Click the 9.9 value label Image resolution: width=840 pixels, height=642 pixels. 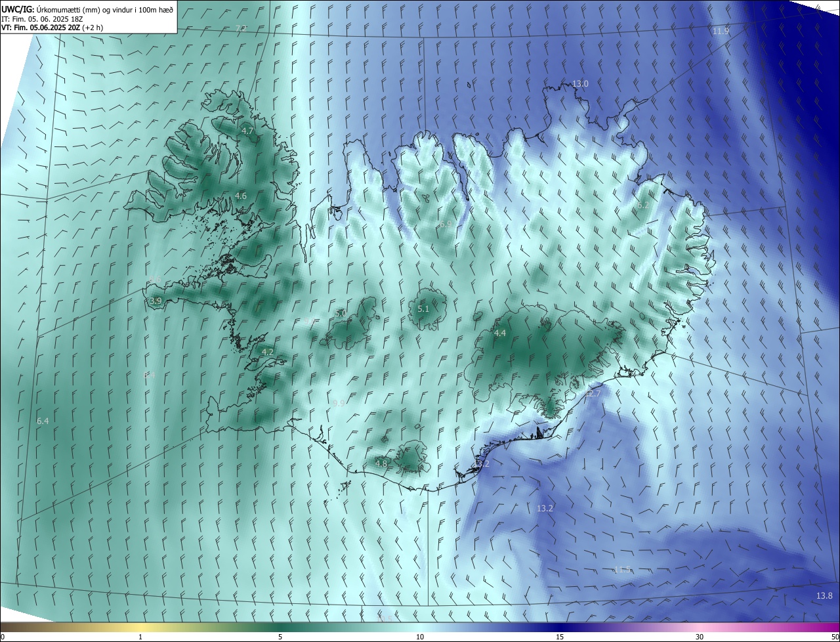pyautogui.click(x=339, y=403)
